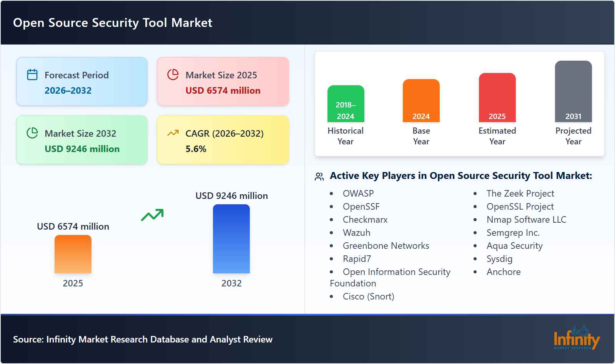Viewport: 615px width, 364px height.
Task: Select "The Zeek Project" in the key players list
Action: coord(520,194)
